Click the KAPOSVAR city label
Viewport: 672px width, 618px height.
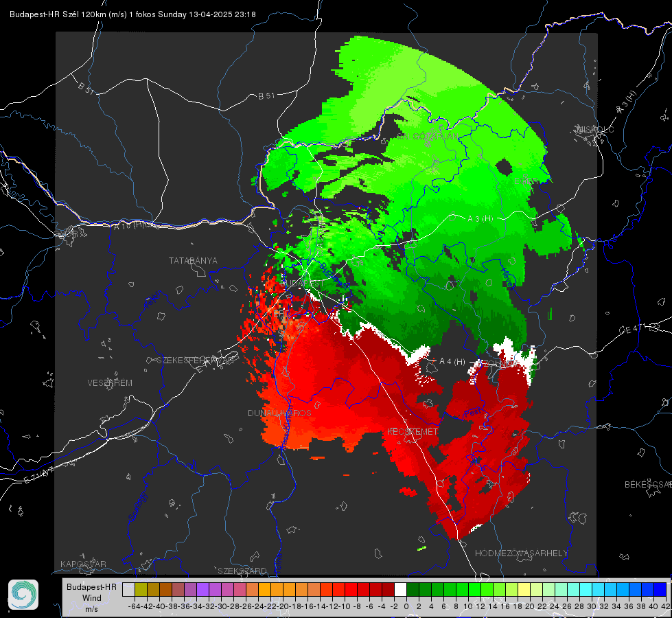click(x=83, y=564)
